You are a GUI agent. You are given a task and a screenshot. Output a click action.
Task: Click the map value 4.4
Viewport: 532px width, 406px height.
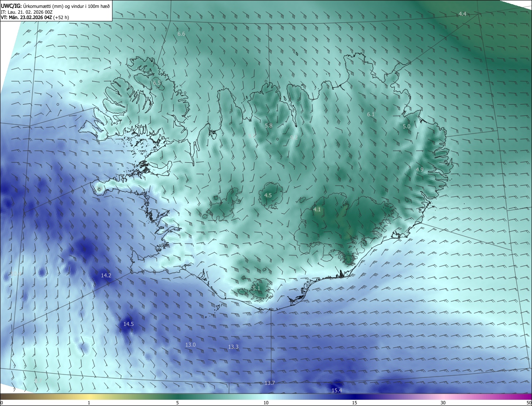(463, 14)
